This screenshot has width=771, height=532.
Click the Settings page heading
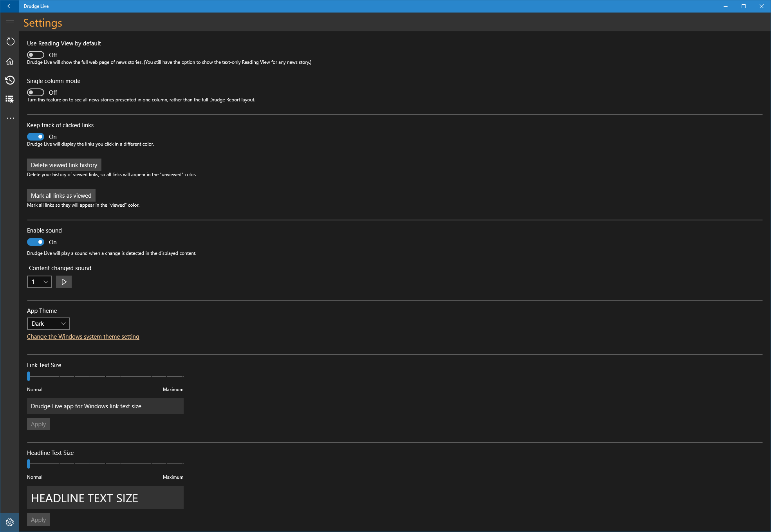[42, 23]
